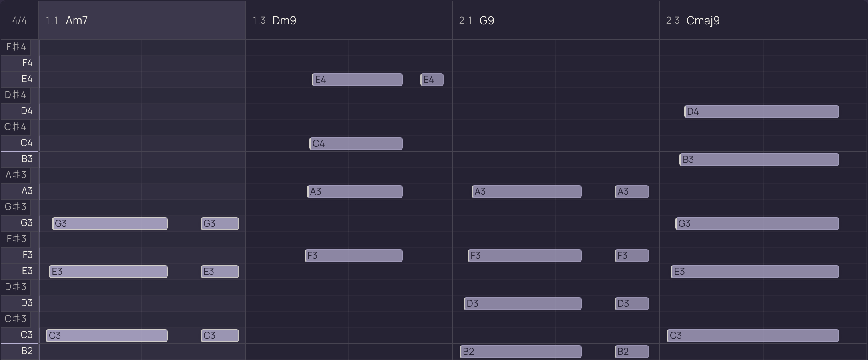Screen dimensions: 868x360
Task: Click the F3 note in Dm9
Action: [x=354, y=256]
